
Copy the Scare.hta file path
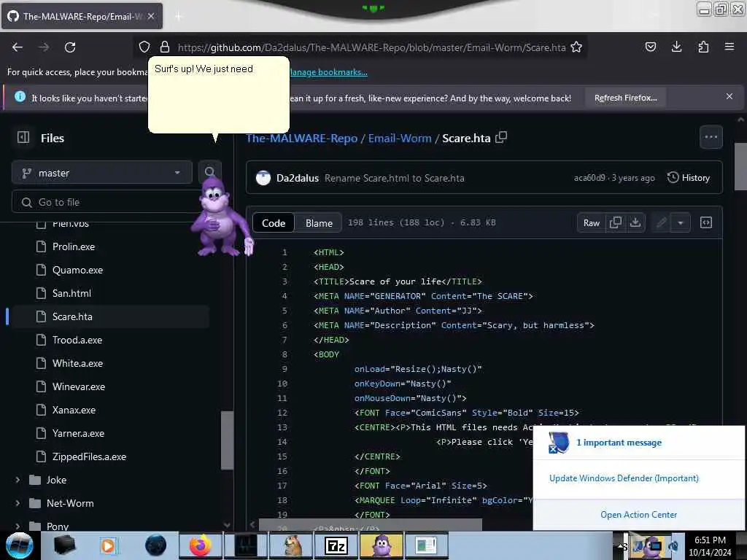[501, 138]
